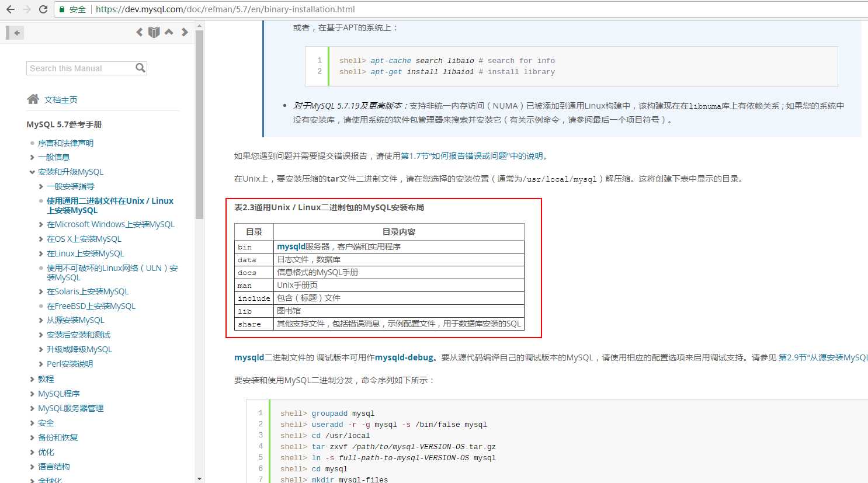The width and height of the screenshot is (868, 483).
Task: Expand 从源安装MySQL
Action: tap(41, 320)
